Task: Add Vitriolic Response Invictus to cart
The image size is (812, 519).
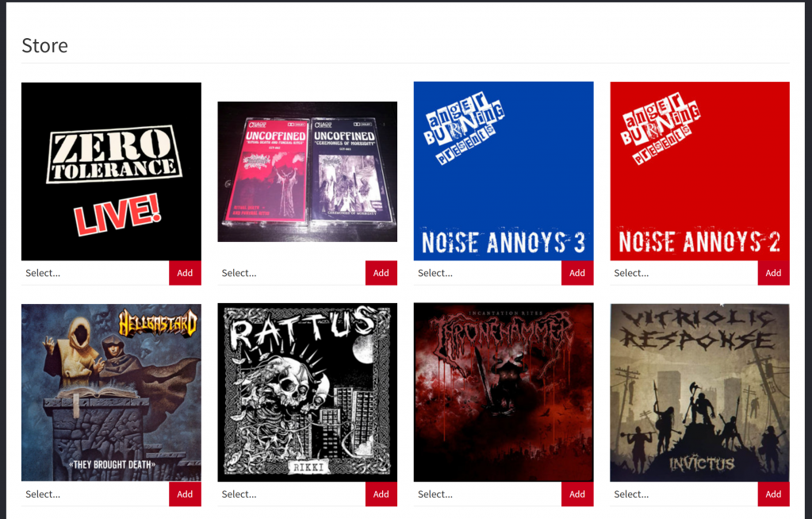Action: pyautogui.click(x=774, y=494)
